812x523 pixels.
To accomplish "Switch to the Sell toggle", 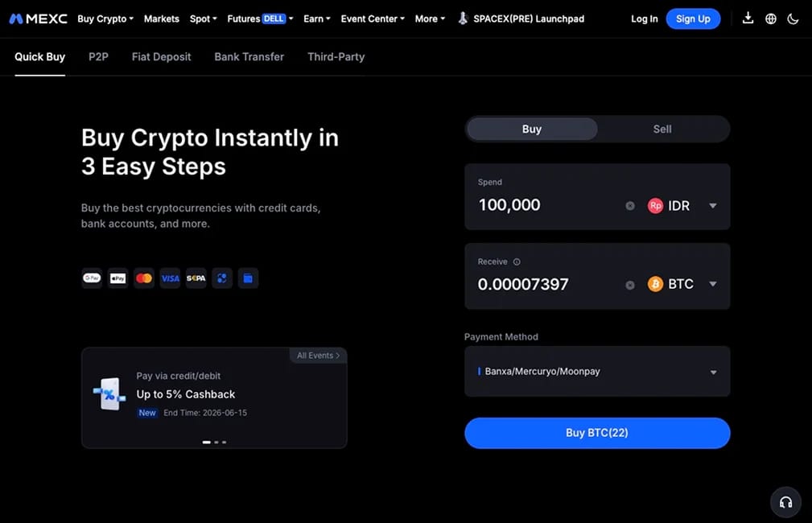I will point(662,129).
